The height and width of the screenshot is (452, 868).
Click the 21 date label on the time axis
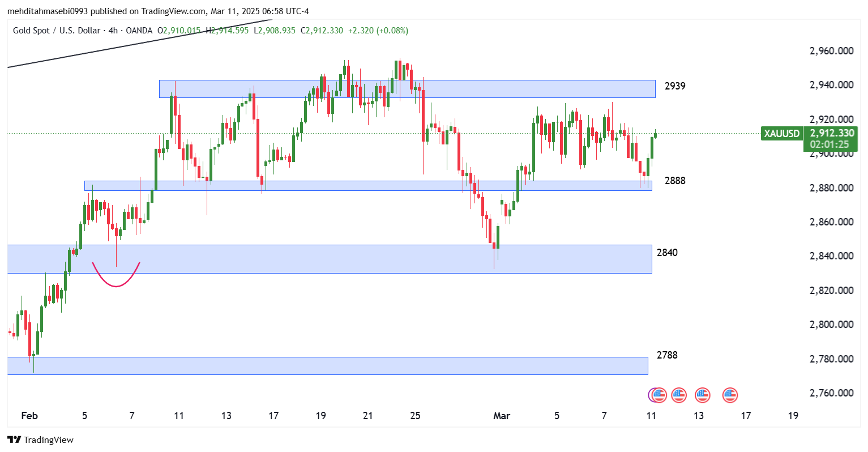click(x=368, y=416)
